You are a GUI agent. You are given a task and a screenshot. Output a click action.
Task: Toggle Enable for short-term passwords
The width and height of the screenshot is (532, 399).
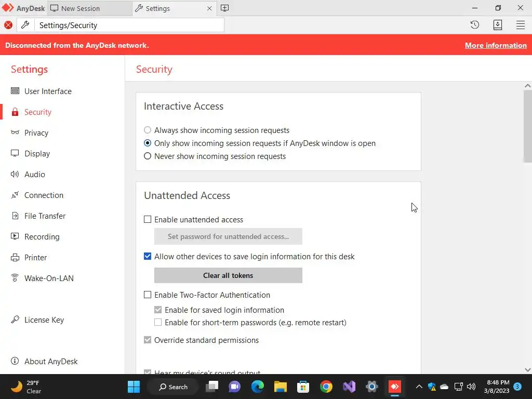[158, 322]
